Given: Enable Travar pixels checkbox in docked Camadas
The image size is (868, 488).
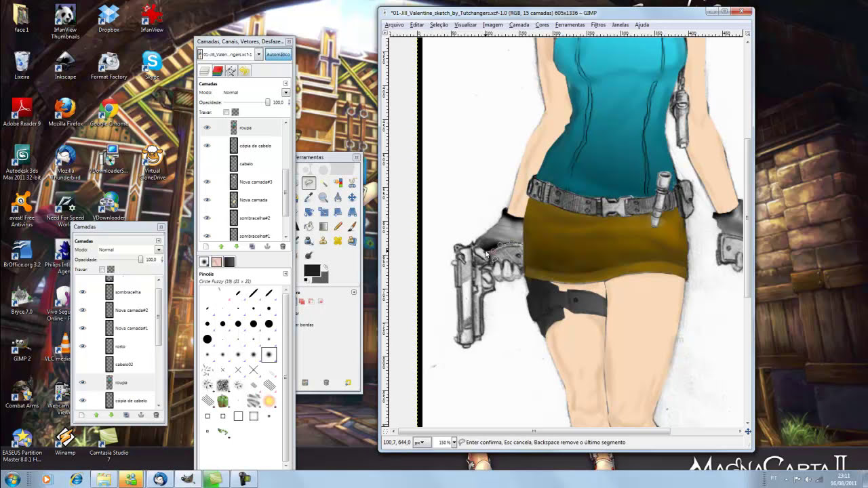Looking at the screenshot, I should pos(226,112).
